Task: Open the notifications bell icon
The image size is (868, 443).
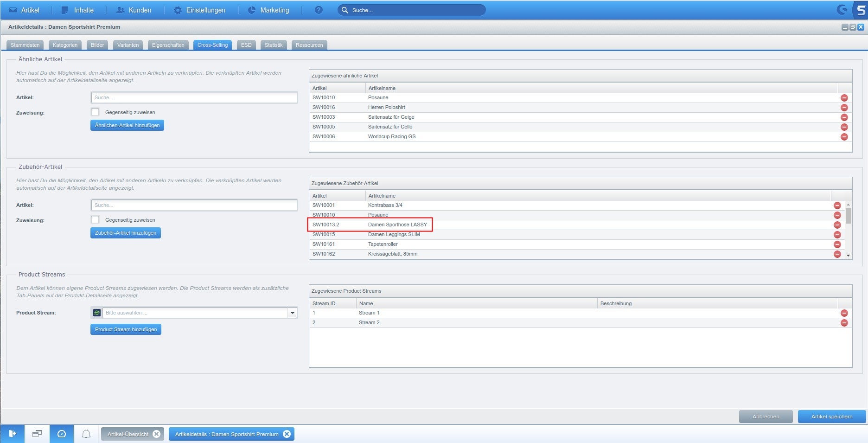Action: click(x=86, y=434)
